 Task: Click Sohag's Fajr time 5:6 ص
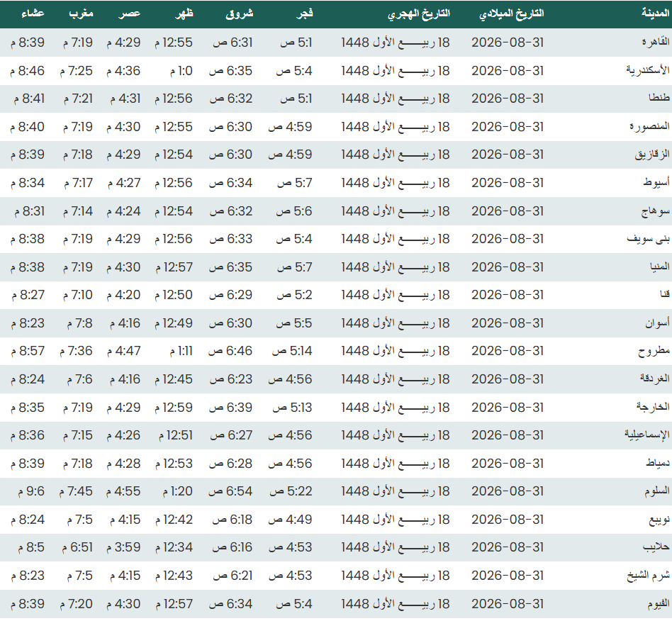(x=294, y=211)
